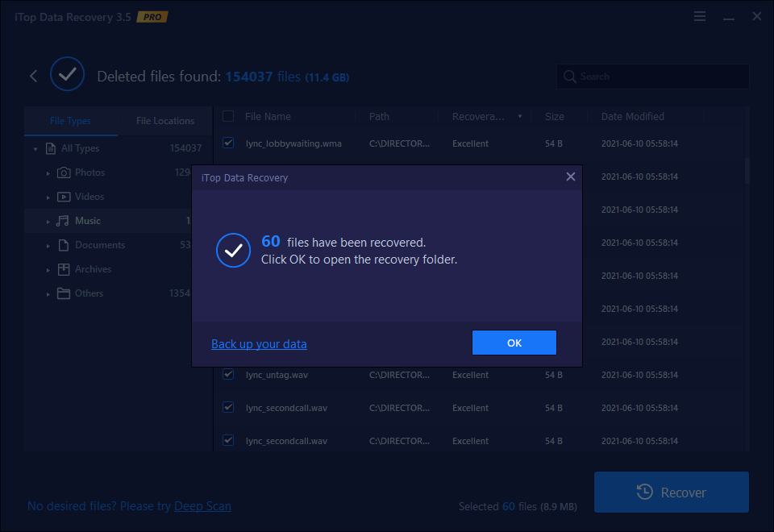Click 'Selected 60 files (8.9 MB)' status
This screenshot has height=532, width=774.
pyautogui.click(x=518, y=506)
